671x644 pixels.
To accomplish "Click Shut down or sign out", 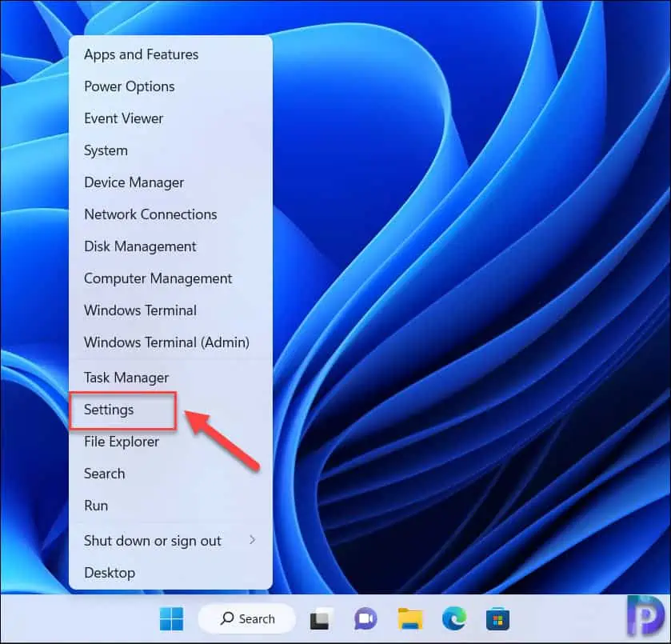I will coord(170,541).
